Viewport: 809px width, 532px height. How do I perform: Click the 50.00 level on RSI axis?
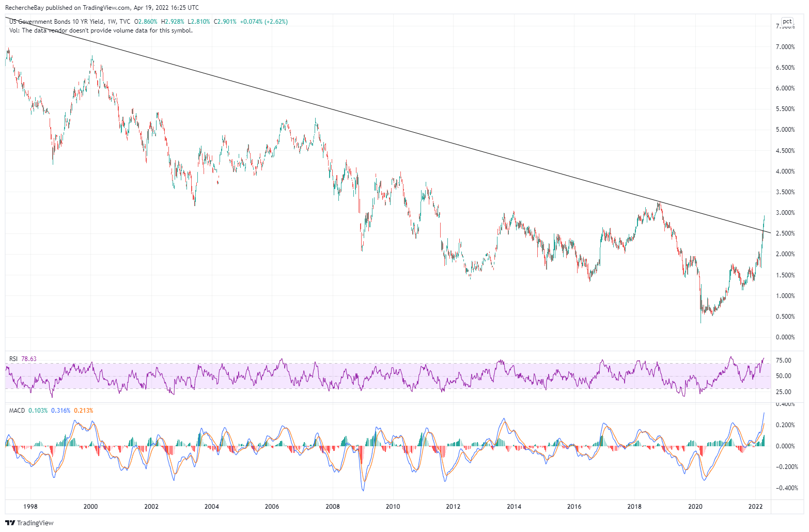click(x=783, y=376)
